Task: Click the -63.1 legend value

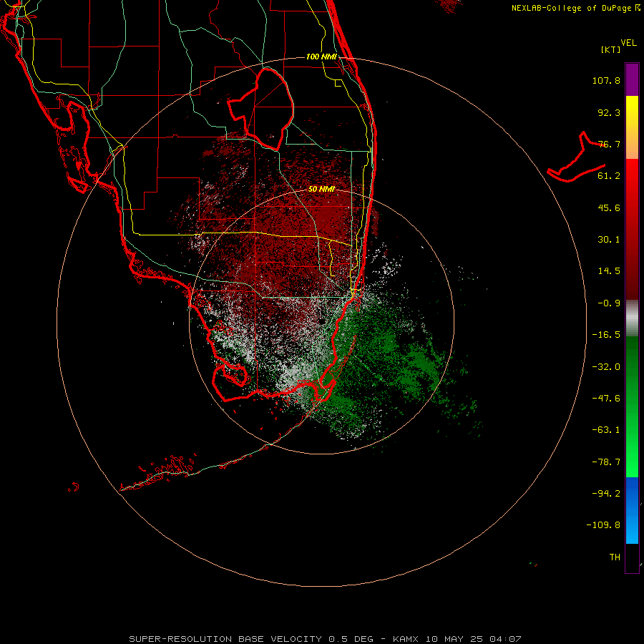Action: pyautogui.click(x=606, y=430)
